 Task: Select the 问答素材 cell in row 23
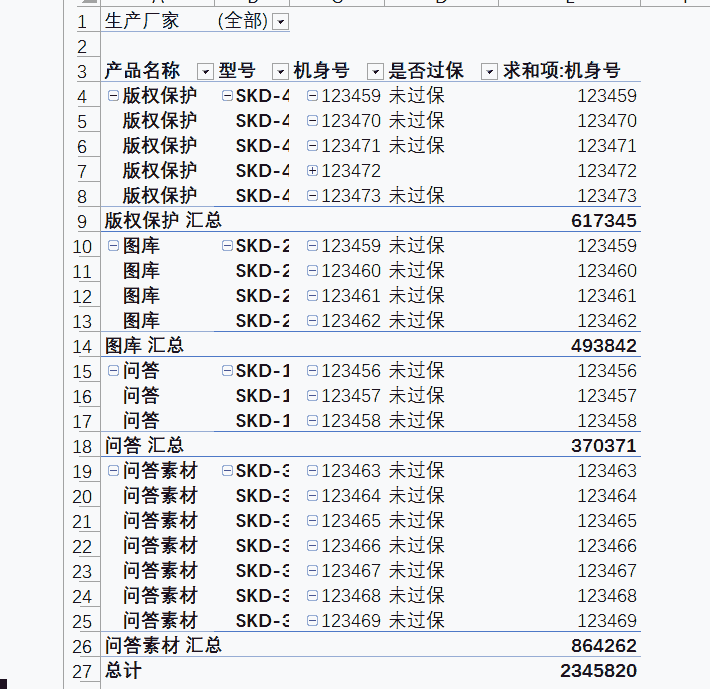pyautogui.click(x=160, y=570)
